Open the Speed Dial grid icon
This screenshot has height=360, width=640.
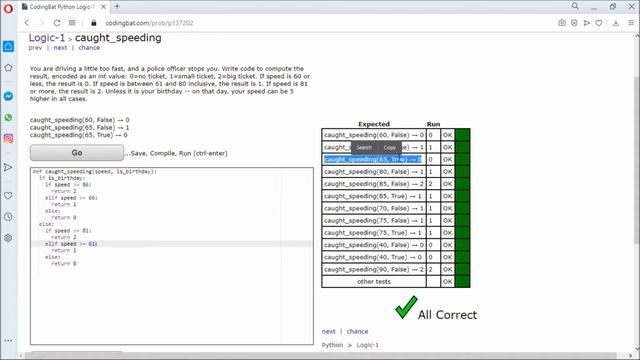click(x=72, y=23)
